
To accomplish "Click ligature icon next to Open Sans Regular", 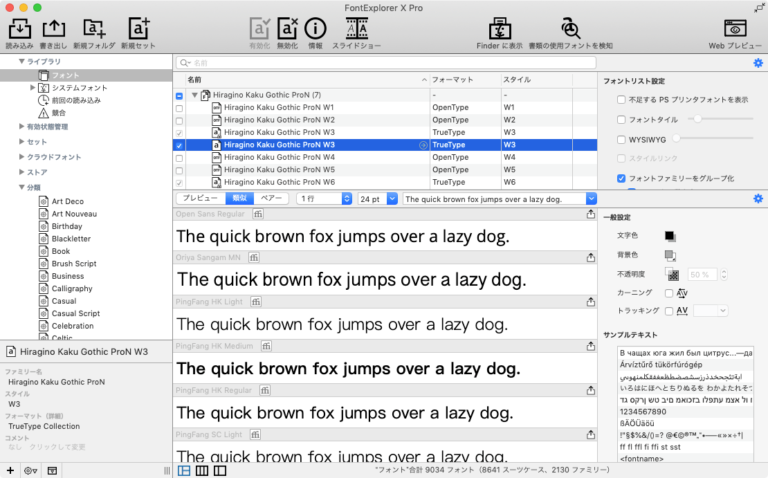I will (x=258, y=214).
